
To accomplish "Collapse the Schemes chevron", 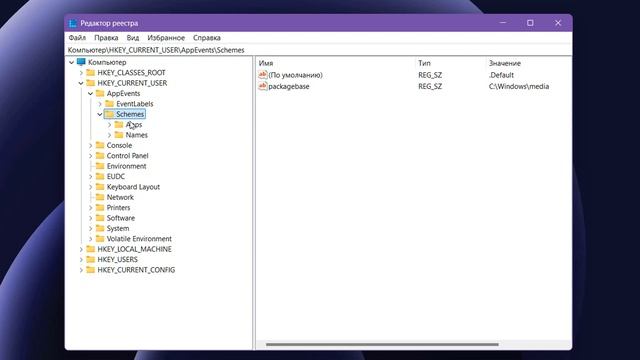I will coord(100,114).
